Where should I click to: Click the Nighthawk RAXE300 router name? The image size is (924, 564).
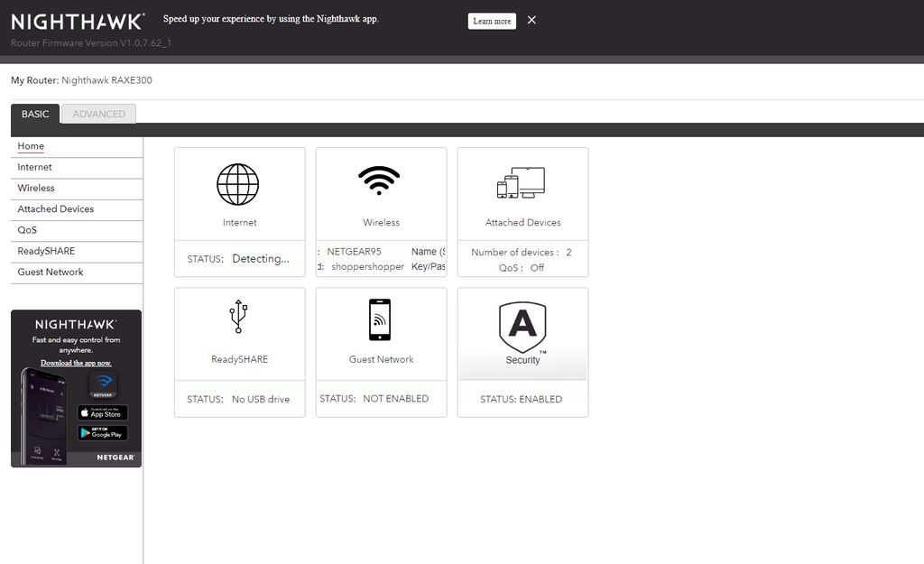(106, 80)
